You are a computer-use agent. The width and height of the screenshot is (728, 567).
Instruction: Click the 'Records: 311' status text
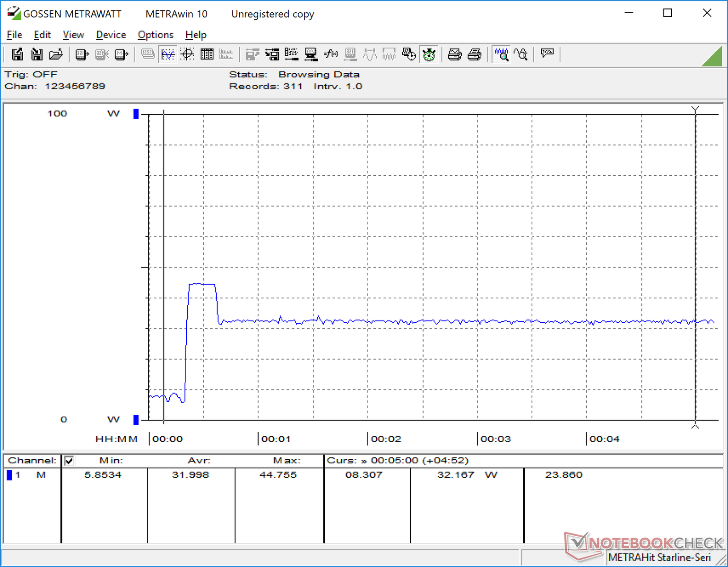pyautogui.click(x=266, y=86)
